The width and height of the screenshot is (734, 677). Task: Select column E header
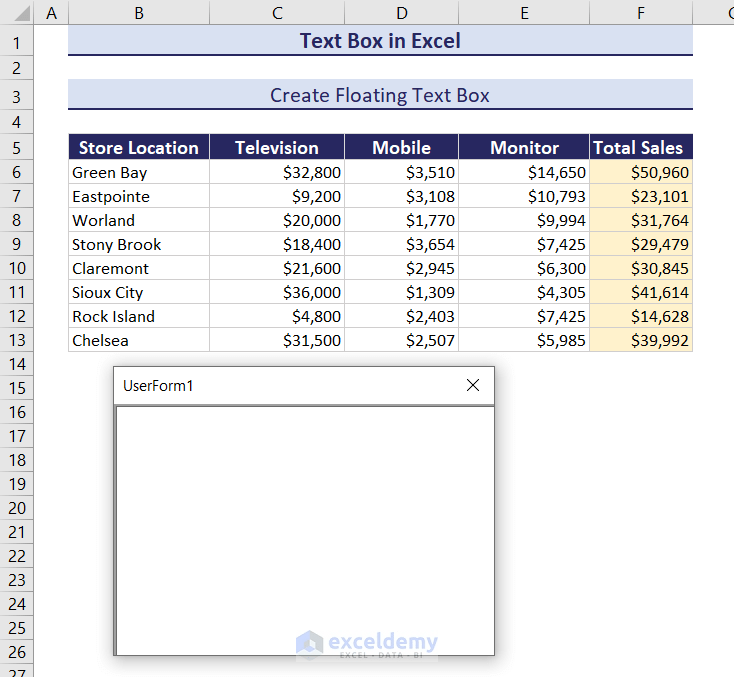pos(524,13)
